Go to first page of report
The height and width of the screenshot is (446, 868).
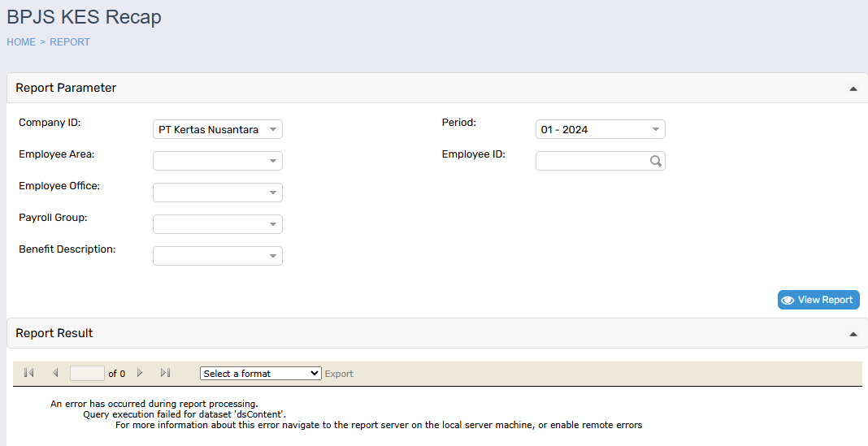click(29, 373)
